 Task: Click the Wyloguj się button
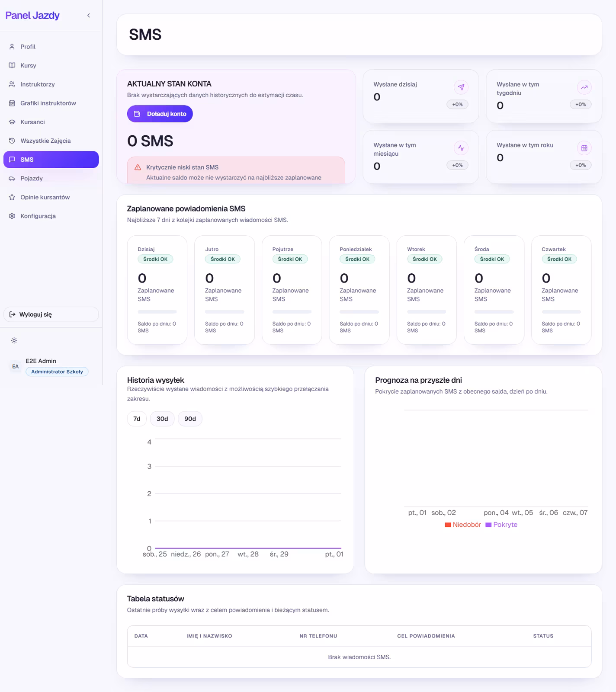51,314
